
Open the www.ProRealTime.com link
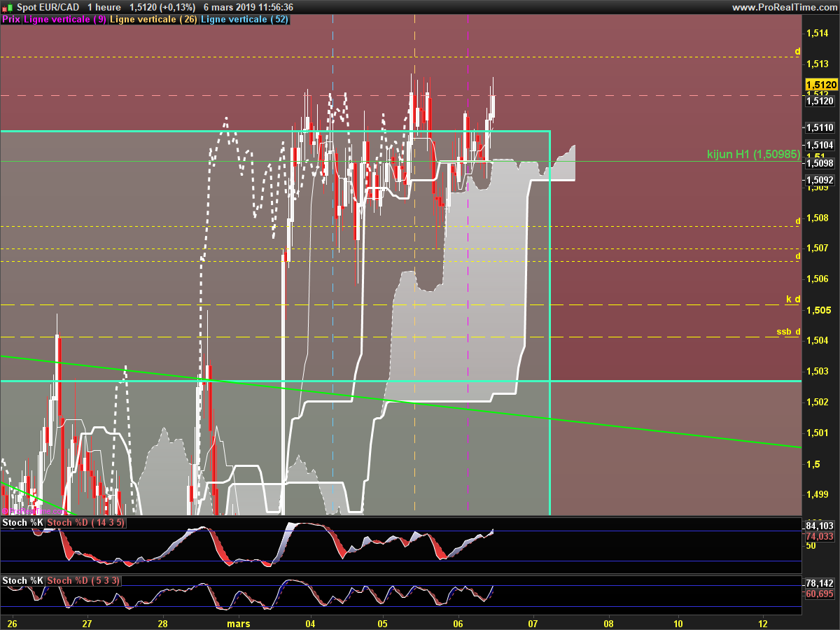coord(784,7)
